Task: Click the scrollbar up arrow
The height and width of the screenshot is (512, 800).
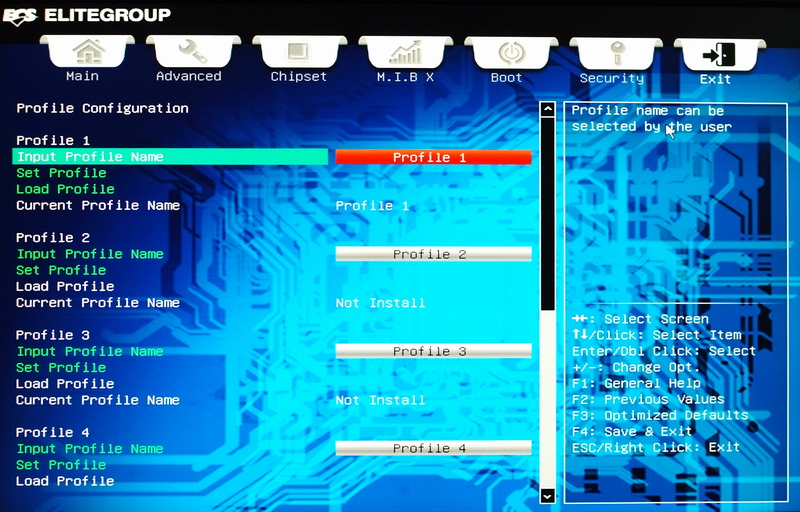Action: (547, 109)
